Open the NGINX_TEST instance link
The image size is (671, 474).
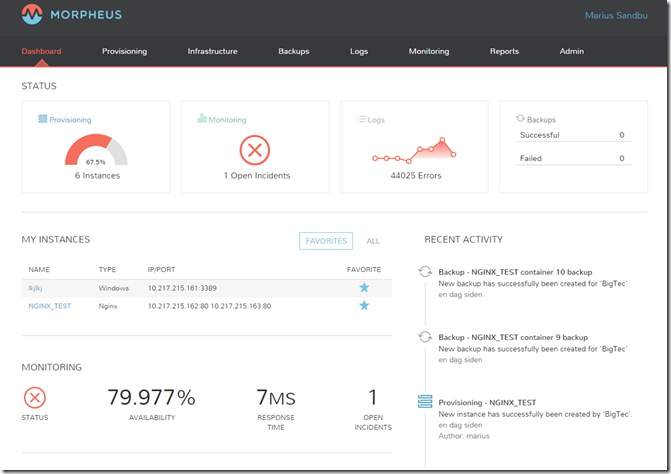(x=49, y=306)
